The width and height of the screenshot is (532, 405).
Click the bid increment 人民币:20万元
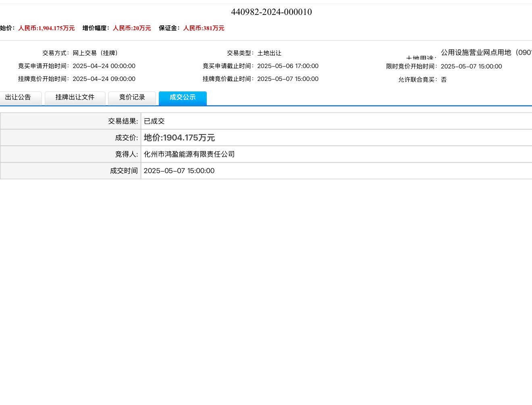tap(132, 28)
